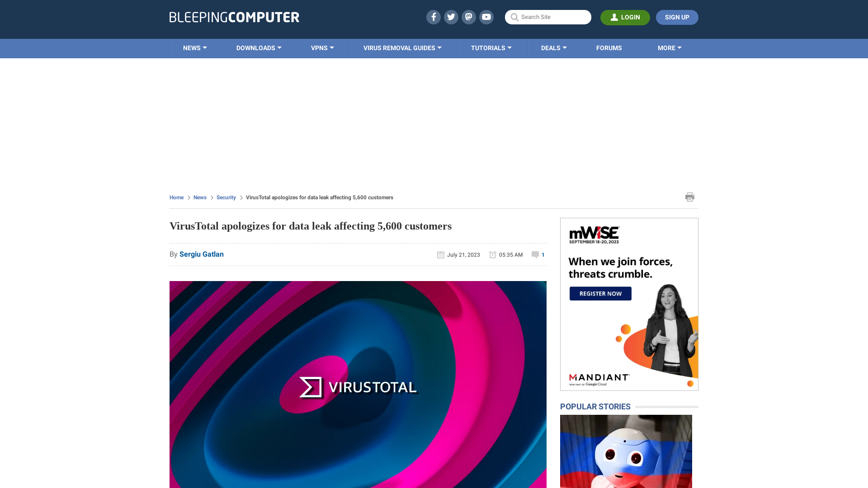Image resolution: width=868 pixels, height=488 pixels.
Task: Select the DEALS menu tab
Action: point(554,47)
